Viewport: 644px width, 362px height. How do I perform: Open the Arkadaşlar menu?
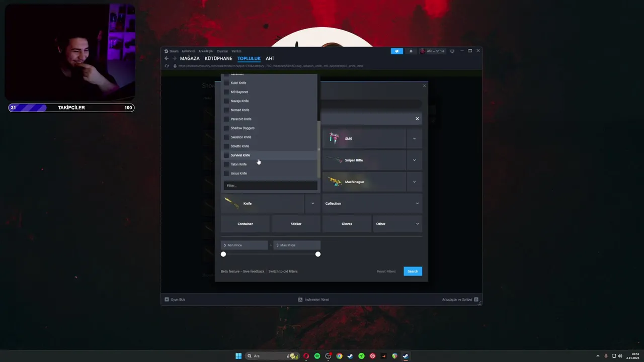point(206,51)
